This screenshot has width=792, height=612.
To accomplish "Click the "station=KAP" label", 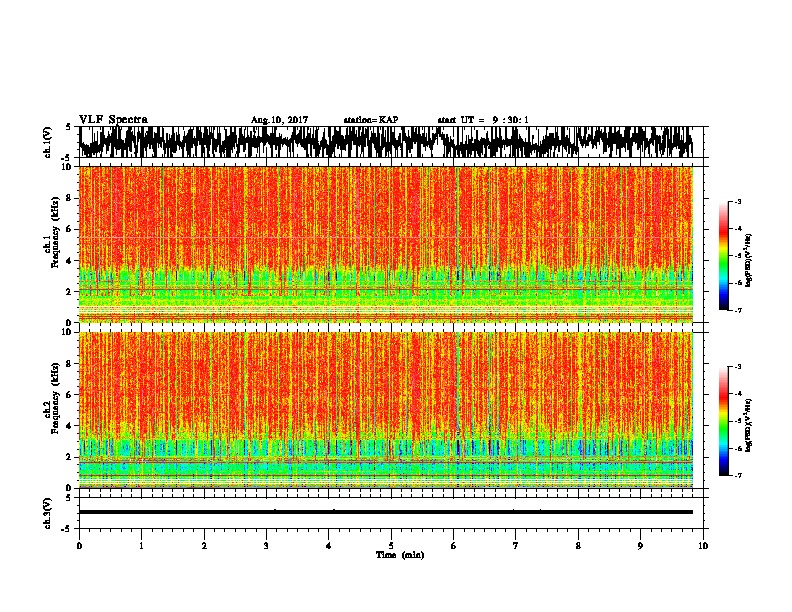I will click(x=371, y=120).
